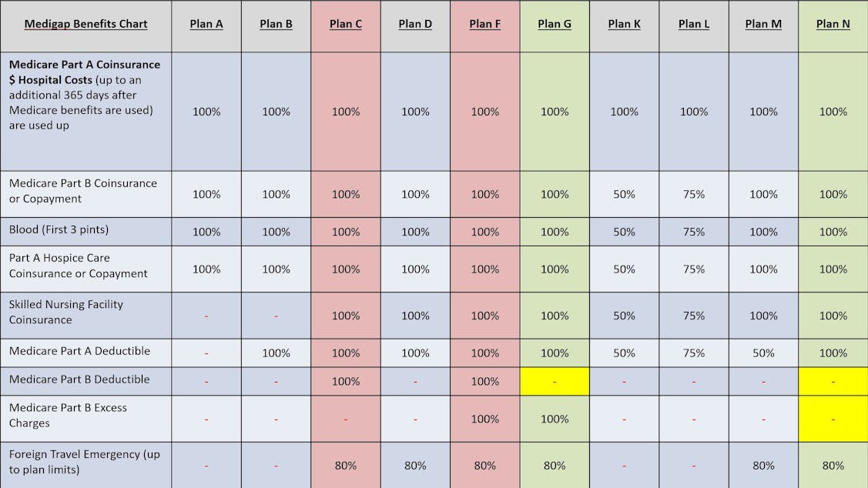Screen dimensions: 868x488
Task: Select the yellow Plan N Part B Excess Charges cell
Action: pos(833,419)
